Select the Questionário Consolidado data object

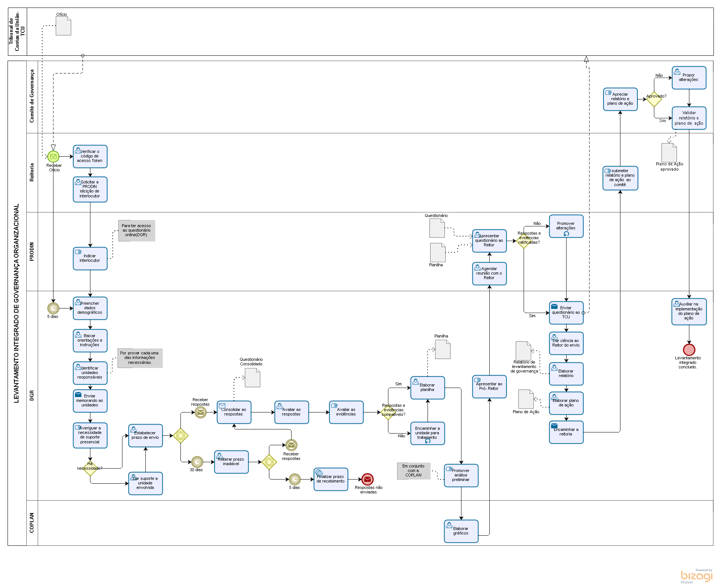pos(252,377)
